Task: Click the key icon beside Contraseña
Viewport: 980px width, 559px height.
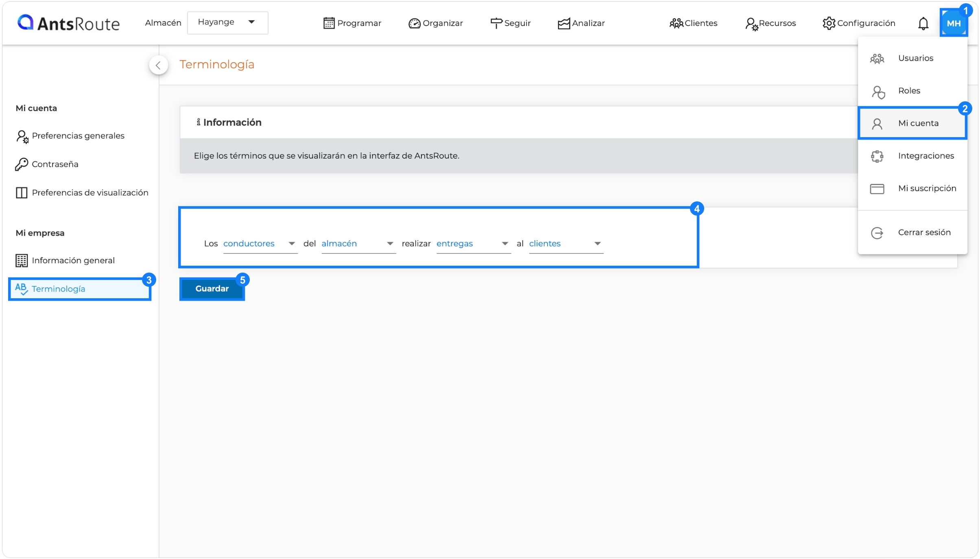Action: (x=22, y=164)
